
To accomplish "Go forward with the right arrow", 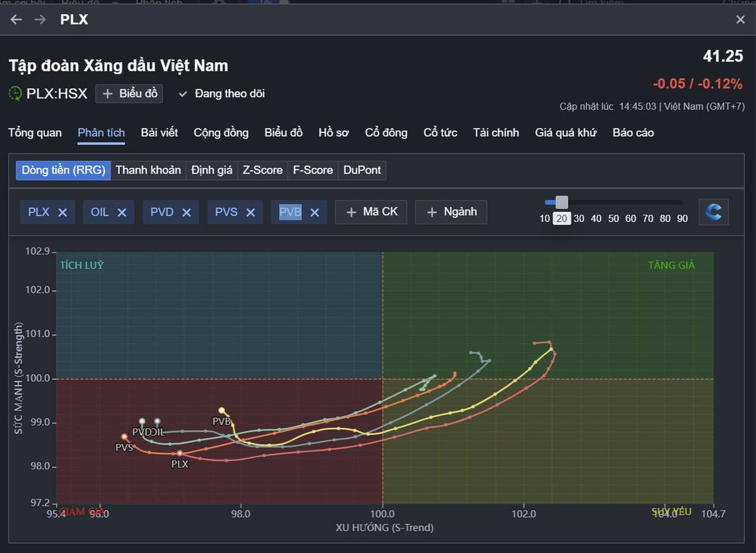I will tap(41, 19).
